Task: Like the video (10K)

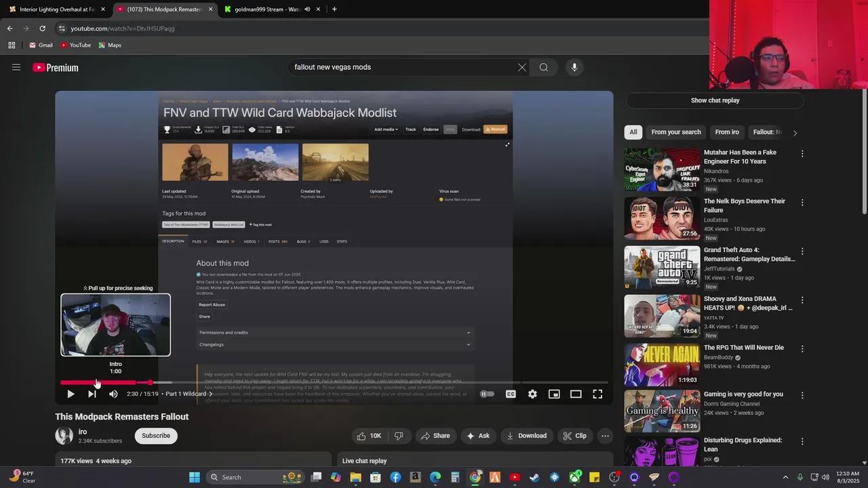Action: pos(369,436)
